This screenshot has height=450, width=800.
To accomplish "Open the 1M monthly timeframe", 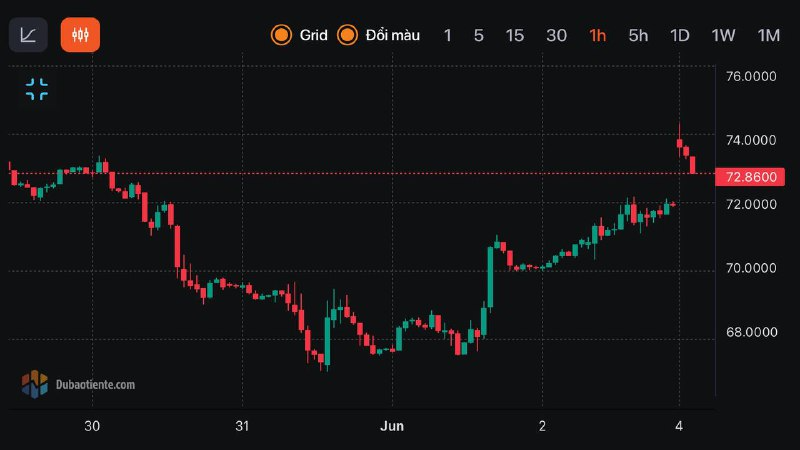I will coord(768,35).
